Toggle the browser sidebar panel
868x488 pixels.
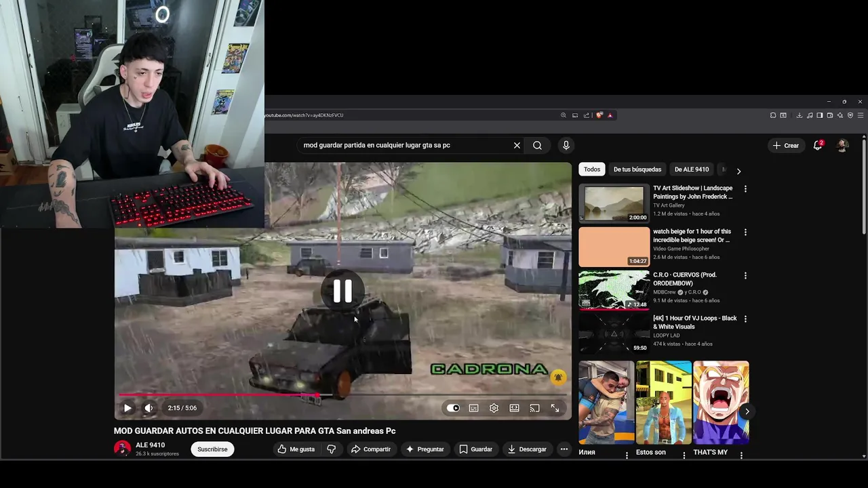[820, 115]
